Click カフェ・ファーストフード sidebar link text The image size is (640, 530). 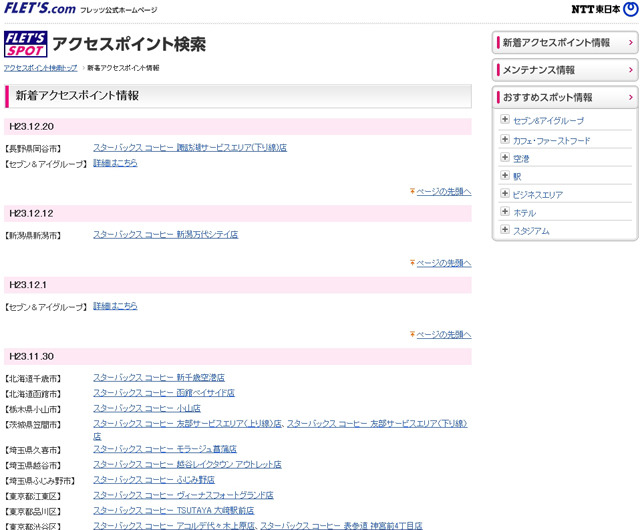[551, 141]
